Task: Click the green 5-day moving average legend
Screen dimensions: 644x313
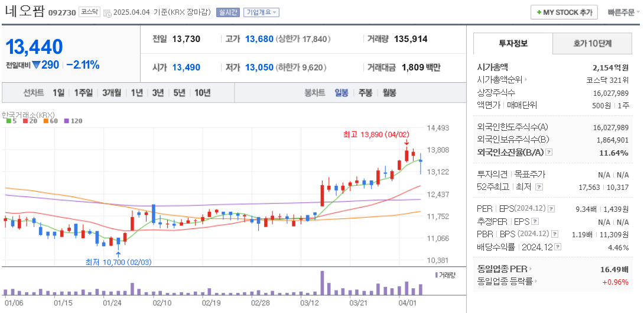Action: 11,121
